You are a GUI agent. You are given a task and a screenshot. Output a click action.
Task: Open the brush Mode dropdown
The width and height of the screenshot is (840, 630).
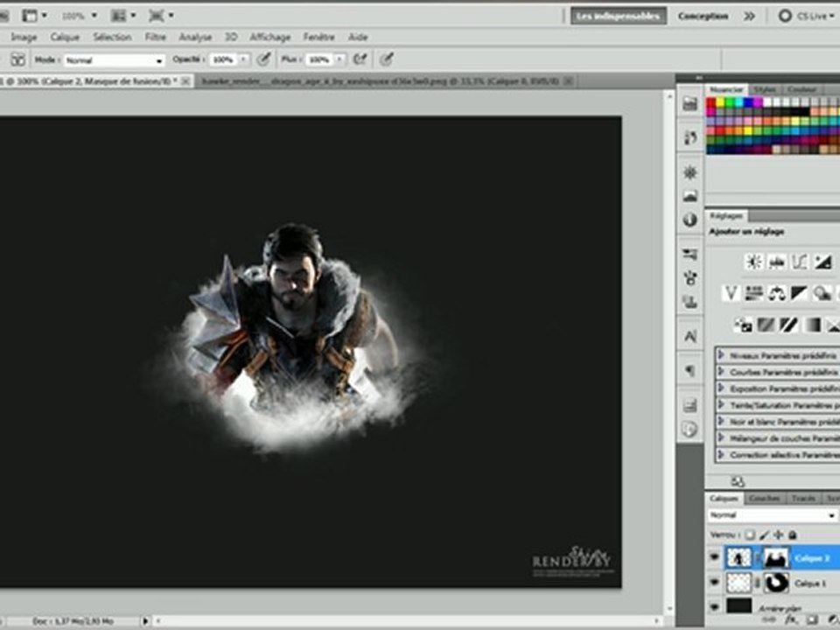(114, 60)
